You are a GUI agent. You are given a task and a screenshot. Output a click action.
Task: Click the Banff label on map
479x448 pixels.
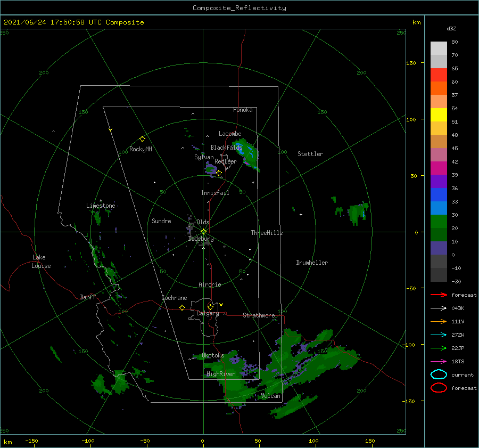coord(88,297)
